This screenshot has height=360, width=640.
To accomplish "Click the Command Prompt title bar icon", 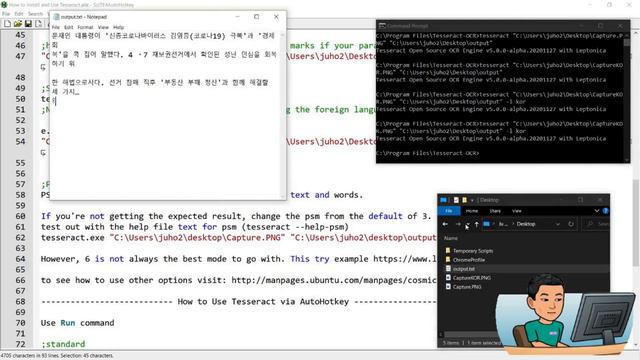I will (382, 26).
